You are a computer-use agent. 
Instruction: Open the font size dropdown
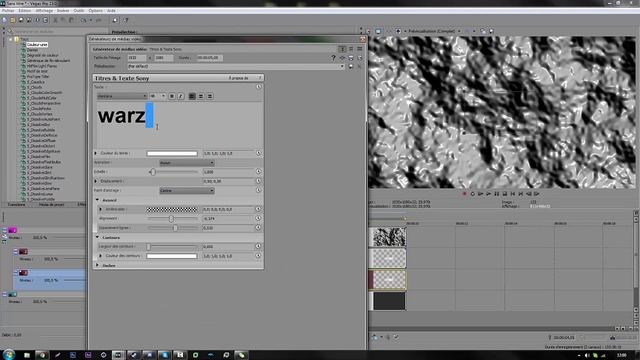[x=158, y=96]
